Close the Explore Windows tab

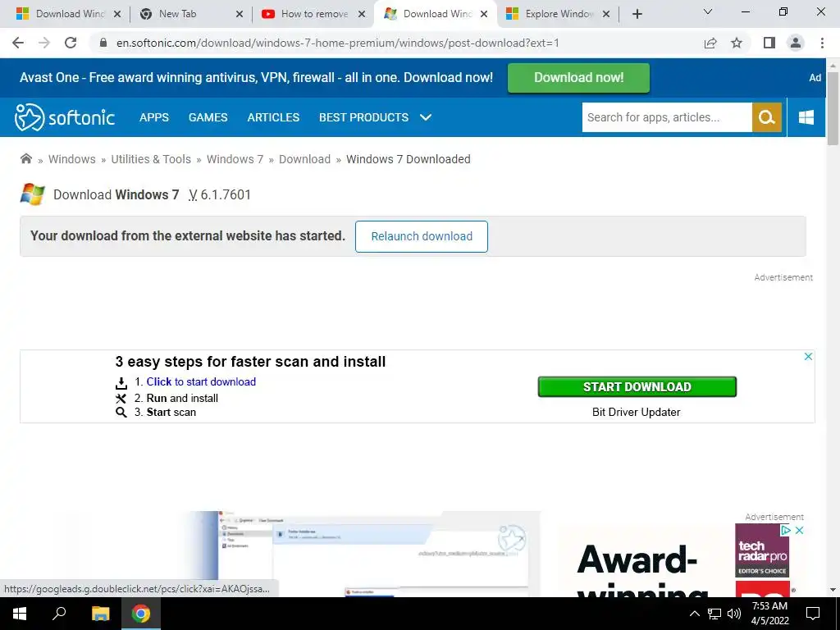pos(606,14)
